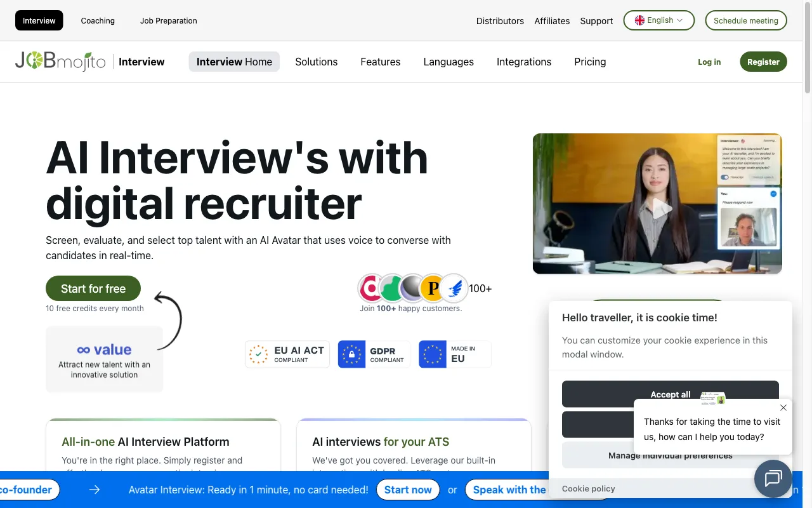
Task: Click the GDPR compliant badge
Action: tap(374, 354)
